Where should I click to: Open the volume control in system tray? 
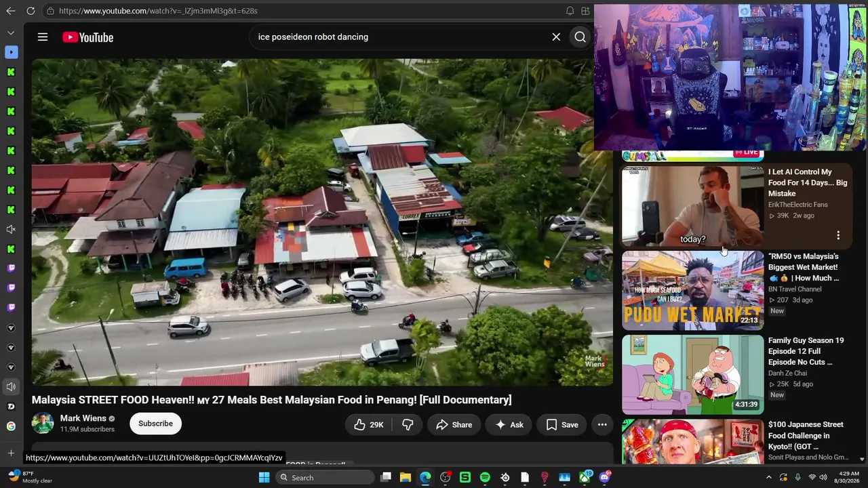[823, 478]
